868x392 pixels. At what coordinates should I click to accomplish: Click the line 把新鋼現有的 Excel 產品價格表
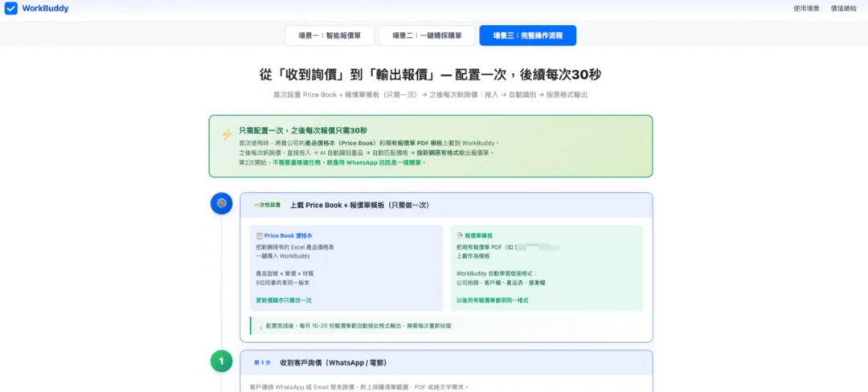294,247
